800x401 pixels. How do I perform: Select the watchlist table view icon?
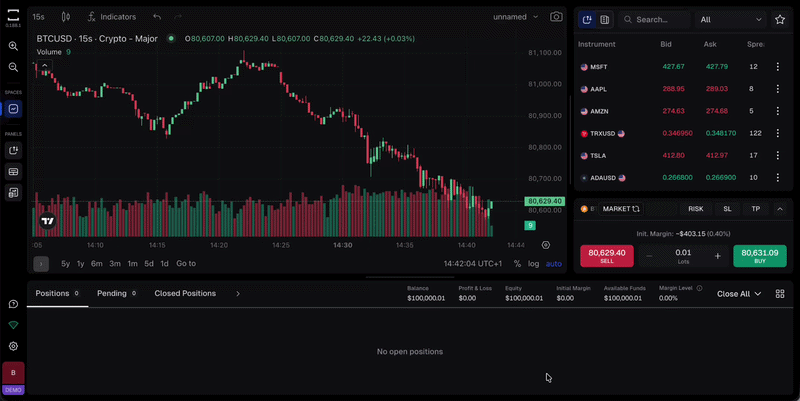coord(605,19)
